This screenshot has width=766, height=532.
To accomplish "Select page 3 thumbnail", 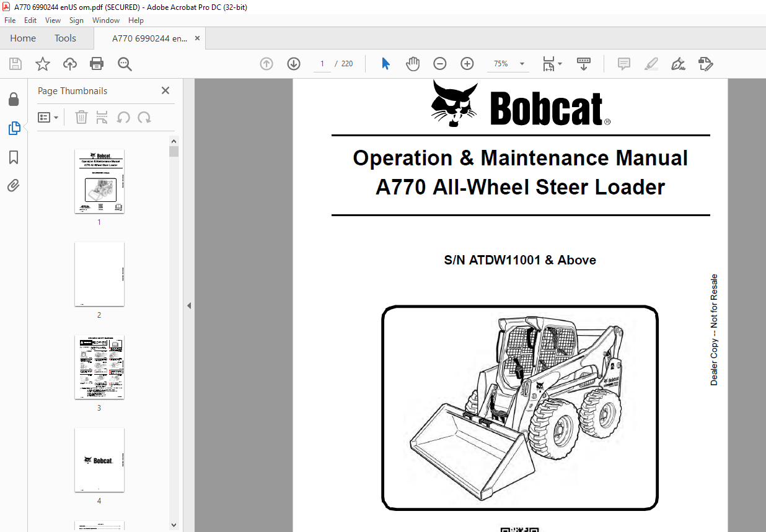I will point(99,367).
